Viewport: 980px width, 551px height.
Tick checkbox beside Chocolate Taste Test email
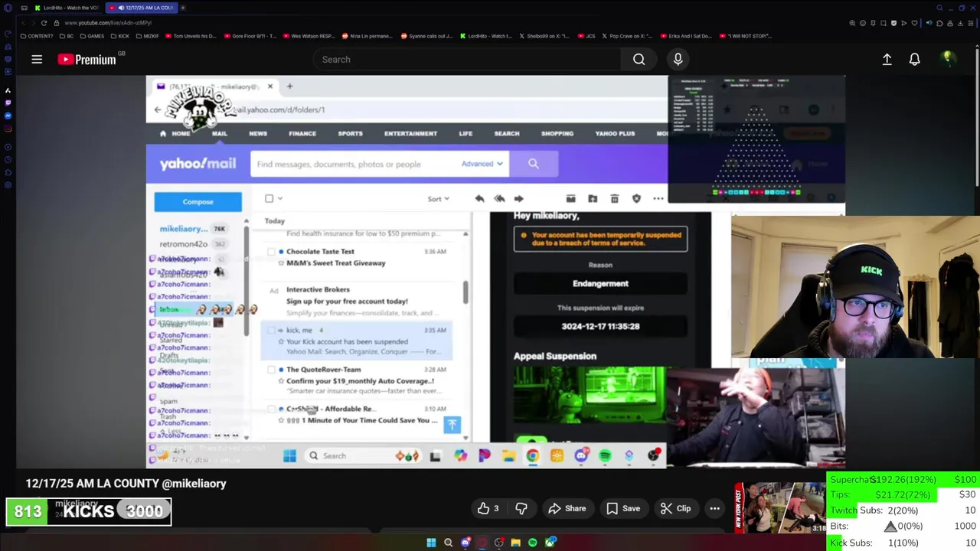[271, 251]
